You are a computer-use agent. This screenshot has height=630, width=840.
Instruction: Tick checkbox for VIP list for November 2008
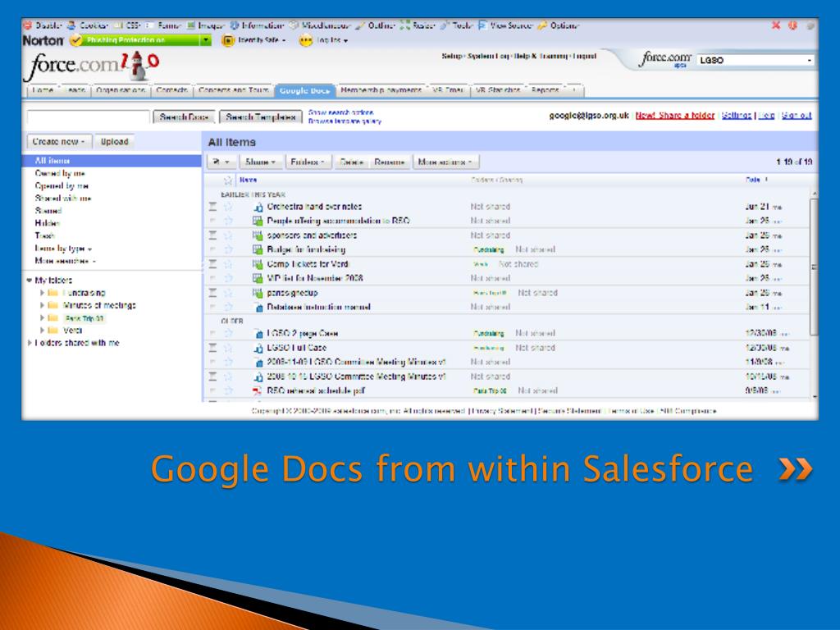[212, 278]
